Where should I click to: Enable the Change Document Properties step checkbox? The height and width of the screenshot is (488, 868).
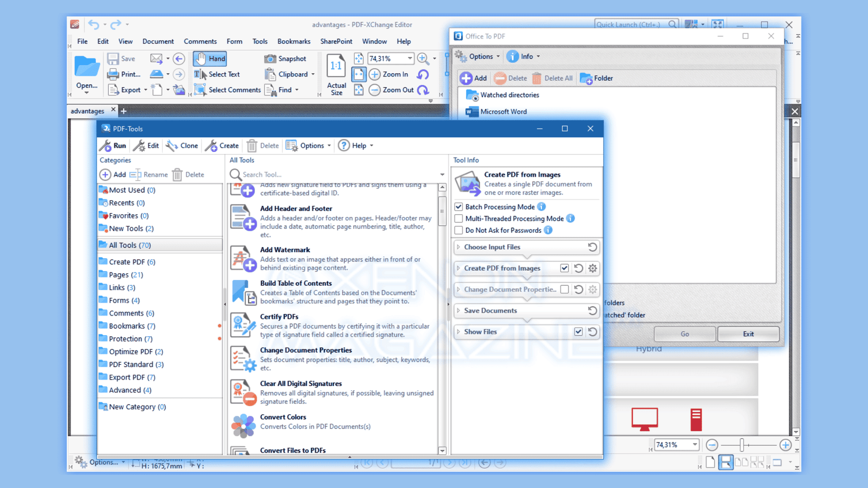(x=564, y=290)
